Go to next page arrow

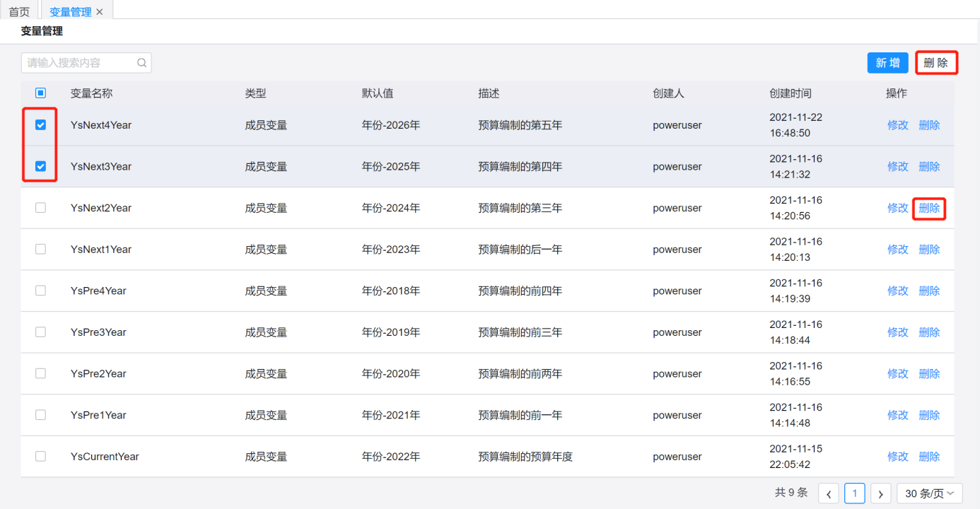click(880, 493)
